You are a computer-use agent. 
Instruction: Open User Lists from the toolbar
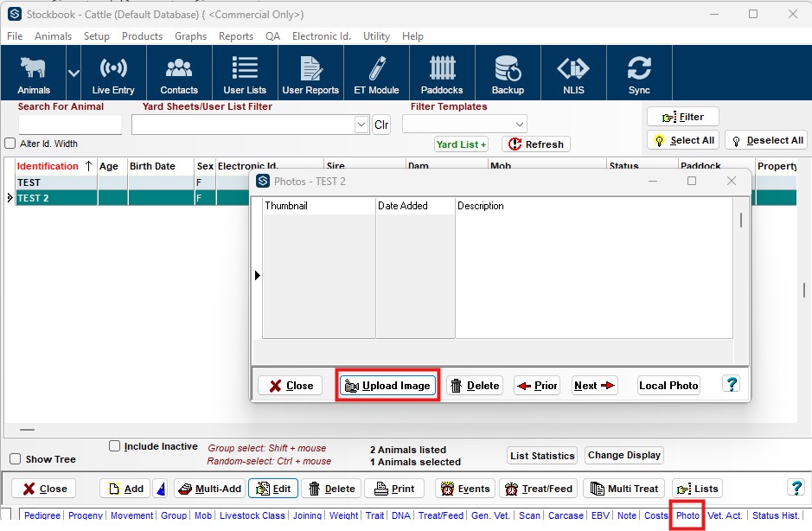(x=245, y=73)
